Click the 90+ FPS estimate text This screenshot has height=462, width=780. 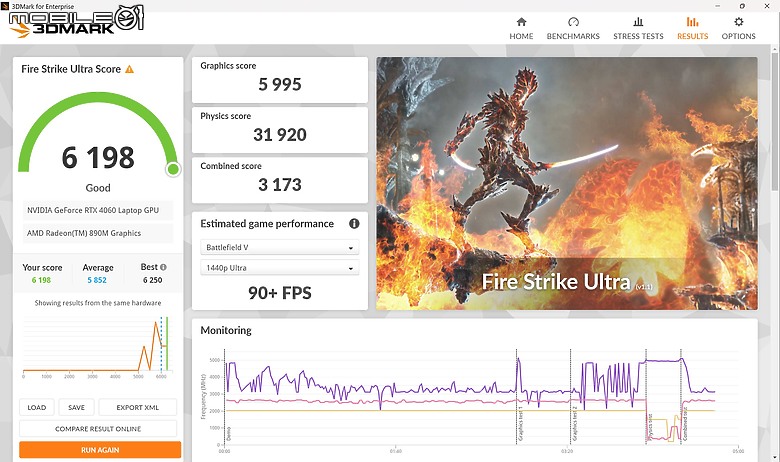pos(280,293)
